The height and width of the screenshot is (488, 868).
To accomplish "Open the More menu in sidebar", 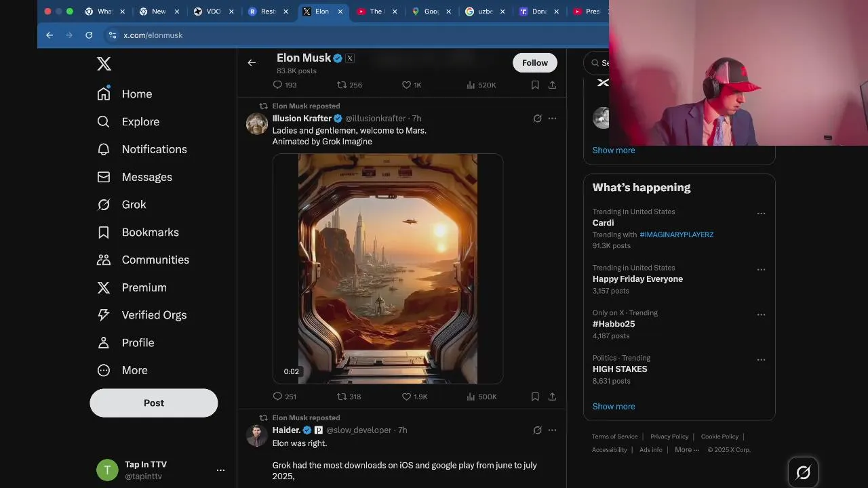I will (x=123, y=370).
